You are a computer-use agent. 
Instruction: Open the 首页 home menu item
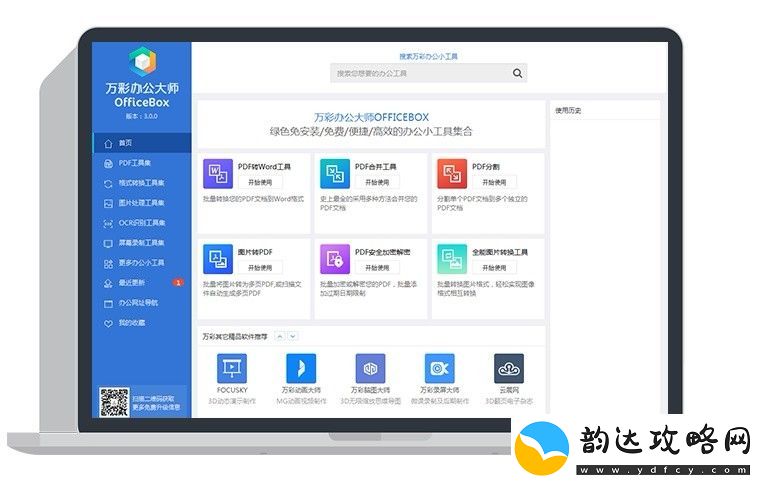click(142, 143)
